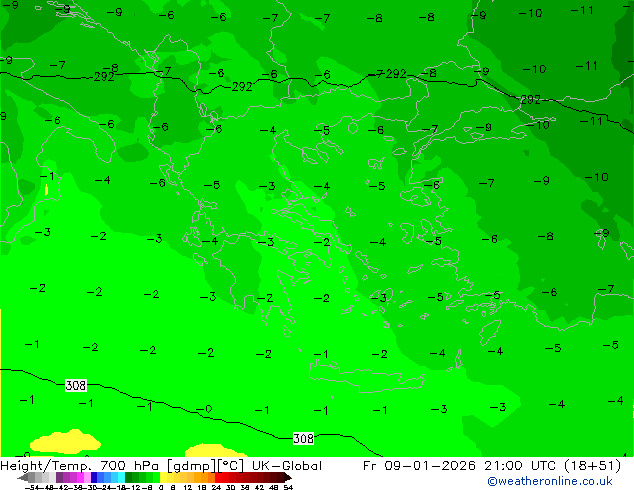Select the '[gdmp]' unit label
This screenshot has width=634, height=490.
pyautogui.click(x=192, y=466)
